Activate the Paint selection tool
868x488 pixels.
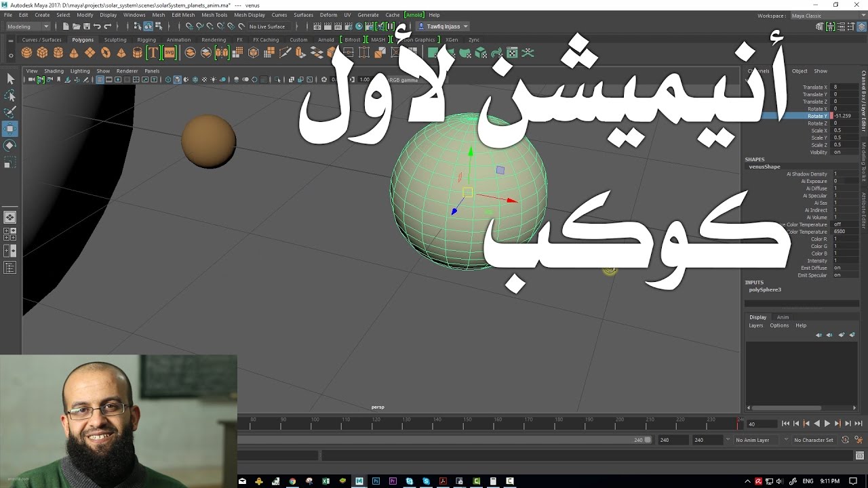pos(10,112)
